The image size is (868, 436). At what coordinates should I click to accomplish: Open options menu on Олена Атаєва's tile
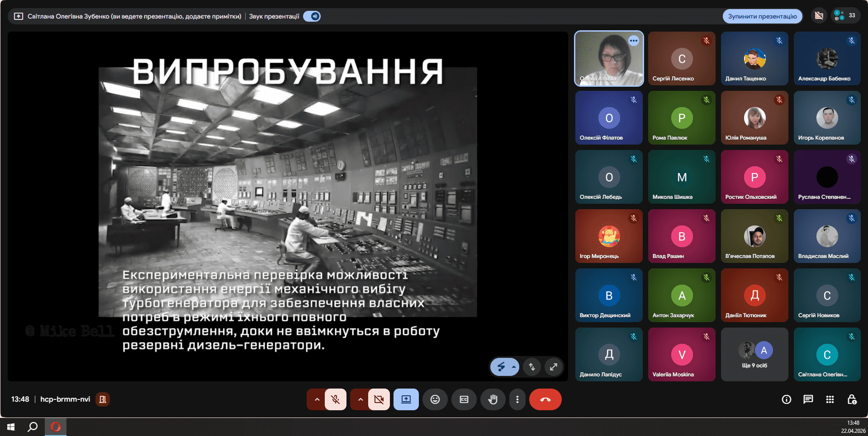click(x=634, y=41)
